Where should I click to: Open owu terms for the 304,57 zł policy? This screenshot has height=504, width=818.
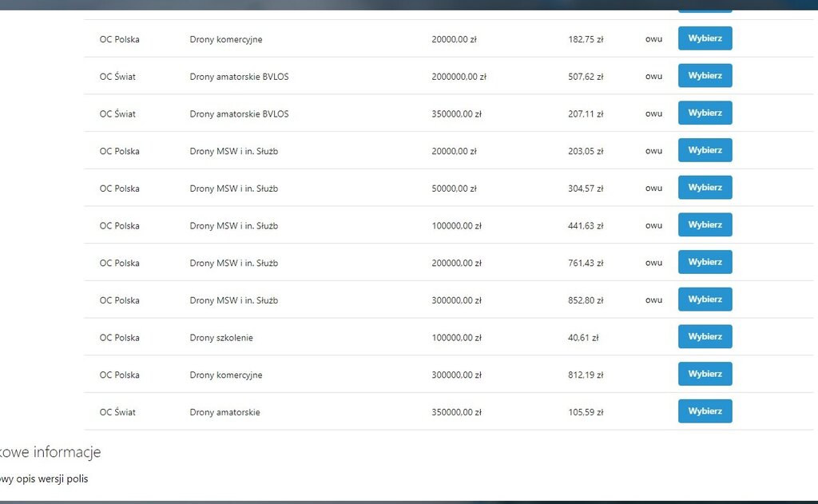point(653,189)
